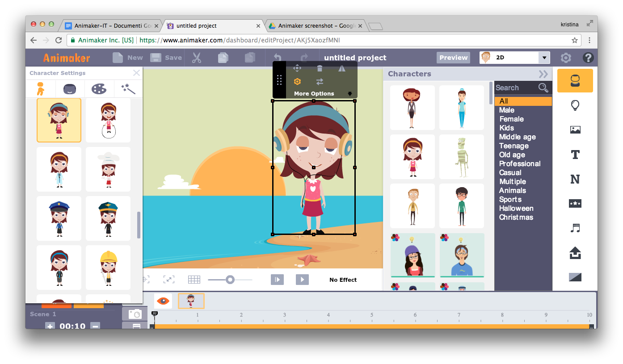Click the Redo arrow icon
This screenshot has width=623, height=364.
[304, 58]
